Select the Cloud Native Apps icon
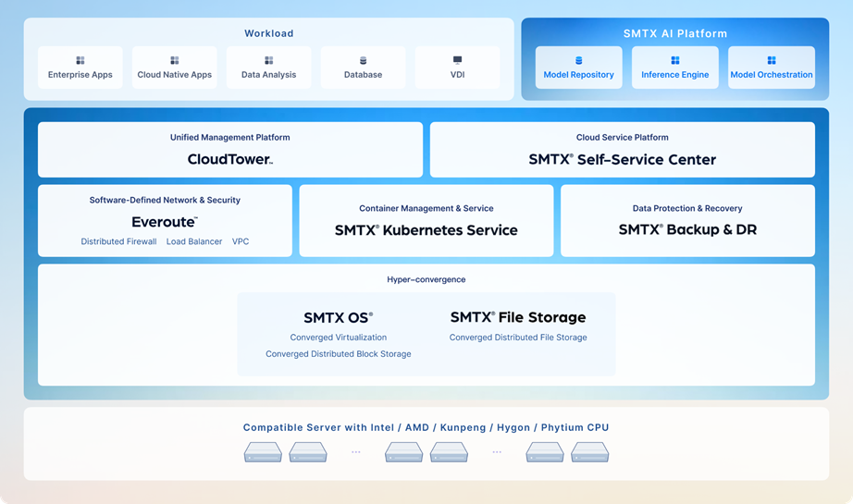The image size is (853, 504). pos(175,60)
